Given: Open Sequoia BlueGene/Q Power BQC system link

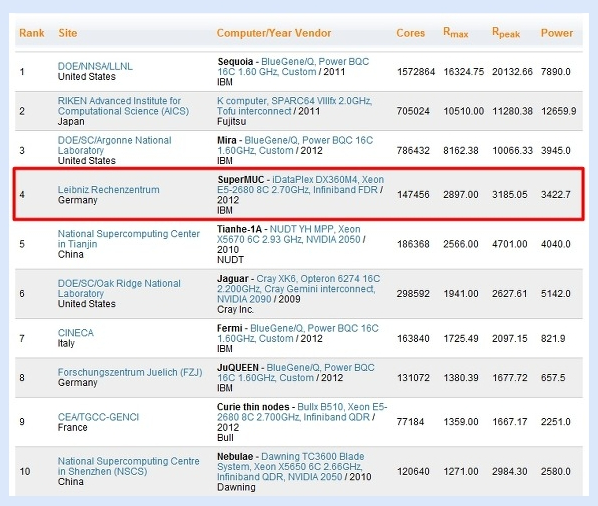Looking at the screenshot, I should coord(293,67).
